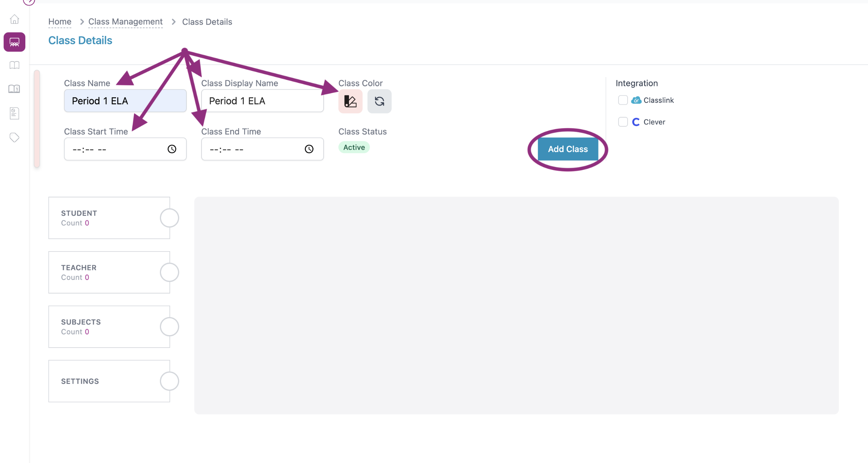
Task: Open the book info sidebar icon
Action: tap(14, 89)
